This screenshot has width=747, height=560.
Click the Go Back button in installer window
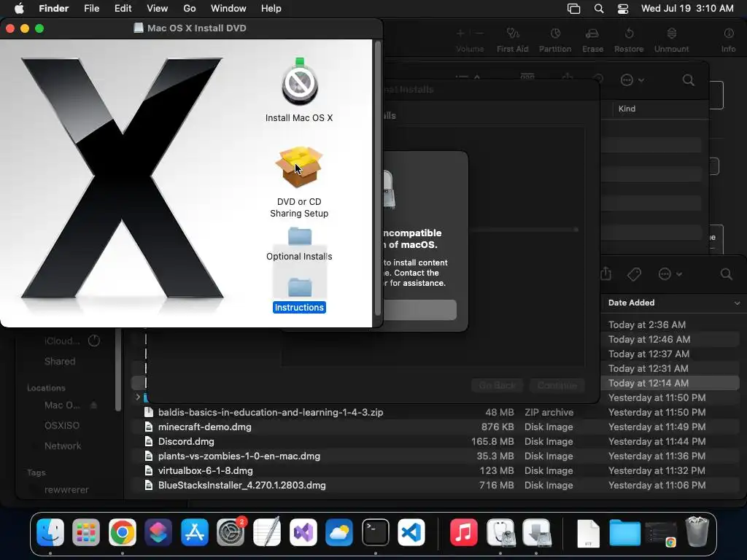tap(498, 385)
